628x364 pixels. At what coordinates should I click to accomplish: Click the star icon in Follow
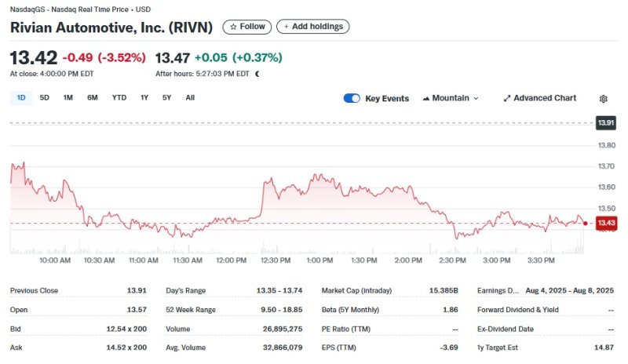tap(233, 27)
